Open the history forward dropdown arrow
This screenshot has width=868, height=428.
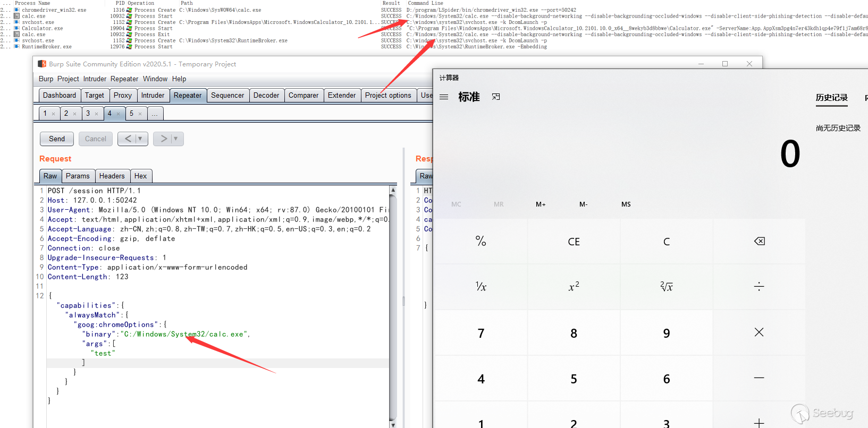click(x=176, y=139)
